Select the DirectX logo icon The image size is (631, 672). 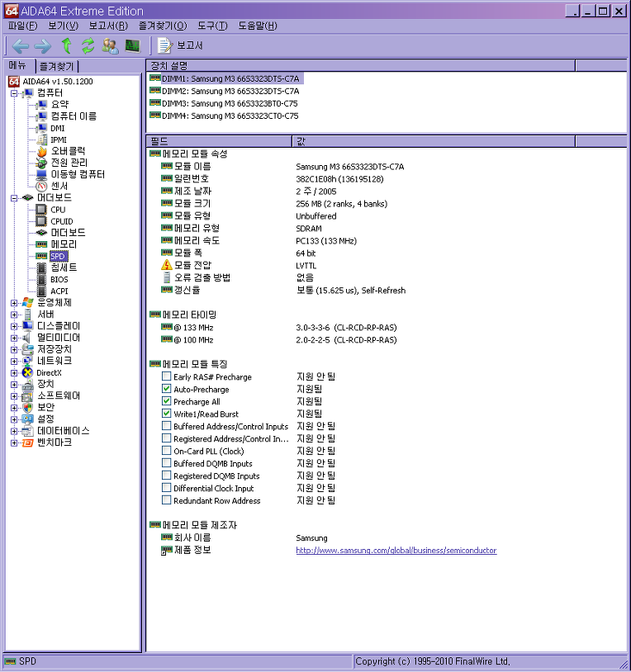(27, 373)
